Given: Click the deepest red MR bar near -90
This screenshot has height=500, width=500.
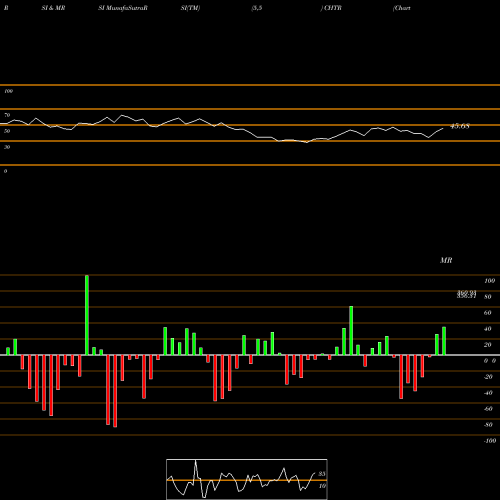Looking at the screenshot, I should pos(115,391).
